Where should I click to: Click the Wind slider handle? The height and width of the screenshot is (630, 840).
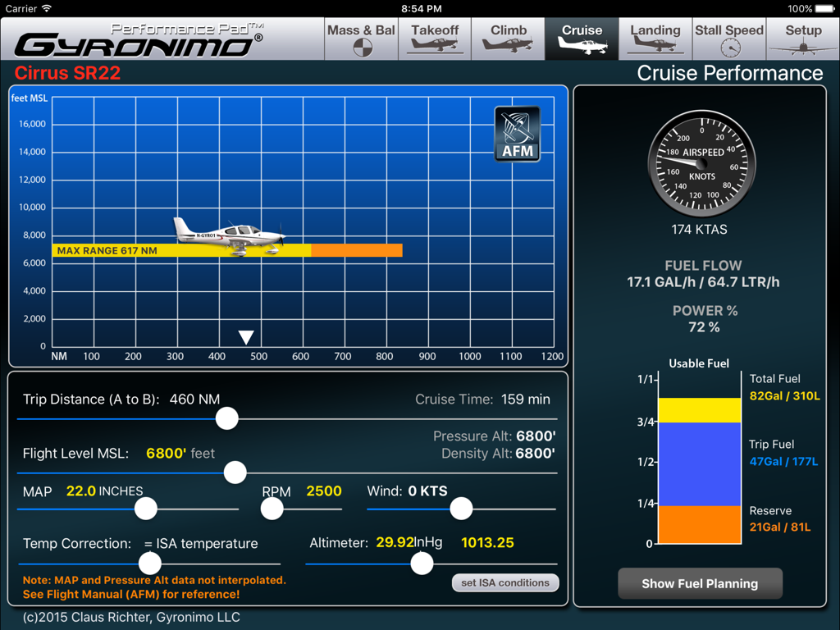pyautogui.click(x=461, y=509)
